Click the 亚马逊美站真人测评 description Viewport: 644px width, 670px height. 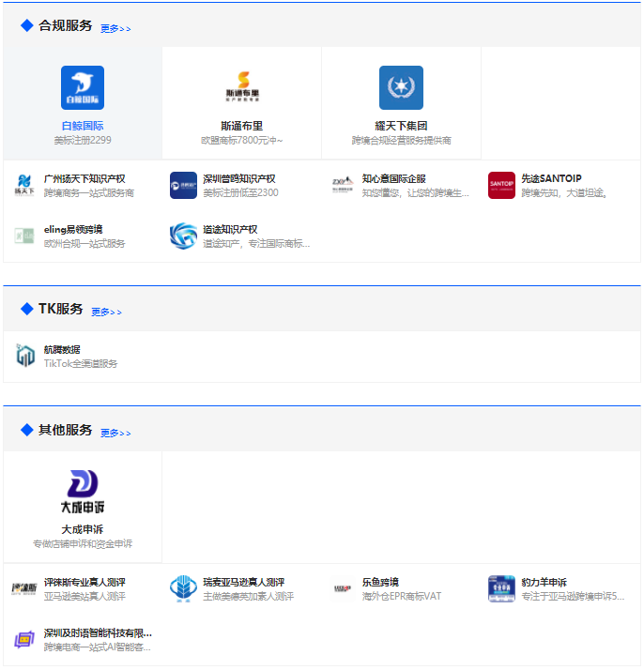point(84,596)
